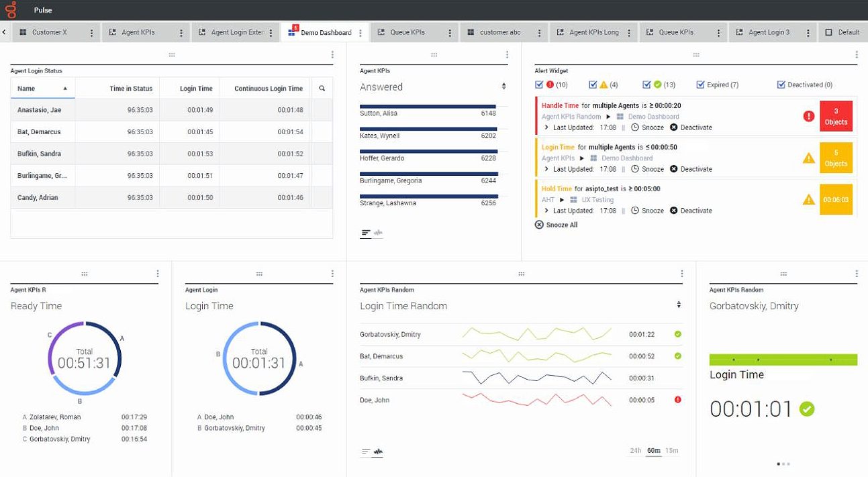The height and width of the screenshot is (477, 868).
Task: Follow the Demo Dashboard link in Hold Time alert
Action: (x=595, y=199)
